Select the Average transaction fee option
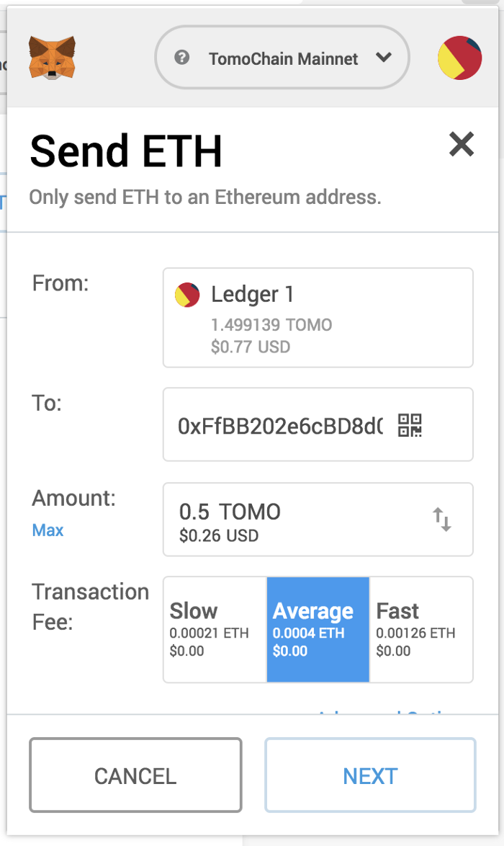The height and width of the screenshot is (846, 504). (x=318, y=630)
